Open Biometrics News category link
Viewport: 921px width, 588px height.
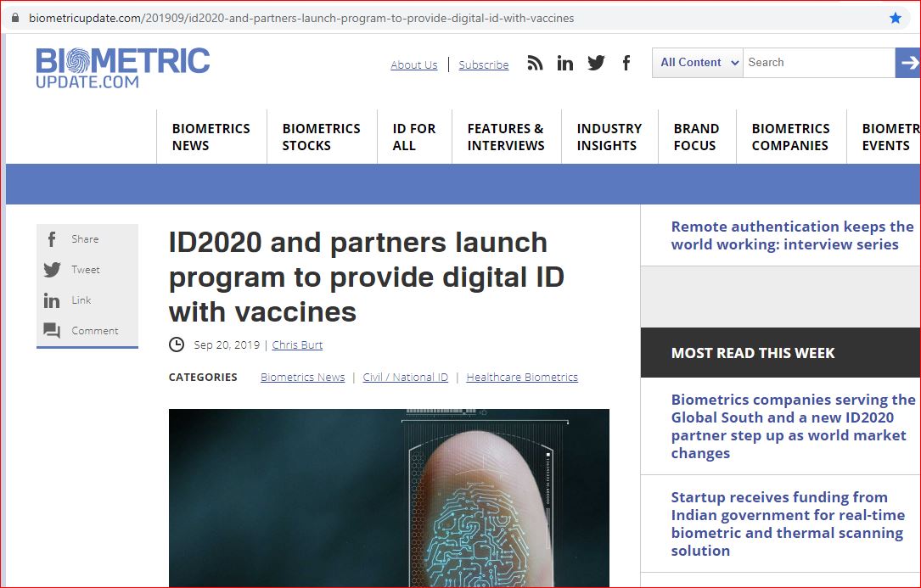[302, 377]
